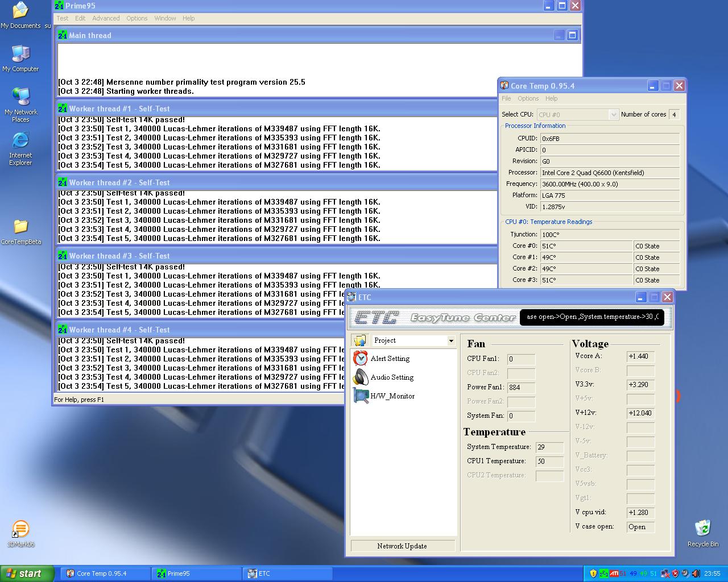
Task: Click the Worker thread #1 window icon
Action: [63, 109]
